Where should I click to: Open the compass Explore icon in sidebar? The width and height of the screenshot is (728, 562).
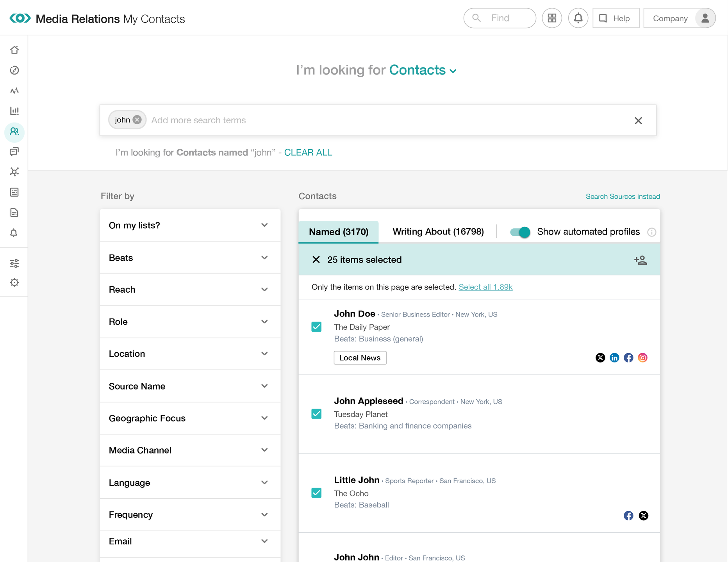tap(14, 70)
